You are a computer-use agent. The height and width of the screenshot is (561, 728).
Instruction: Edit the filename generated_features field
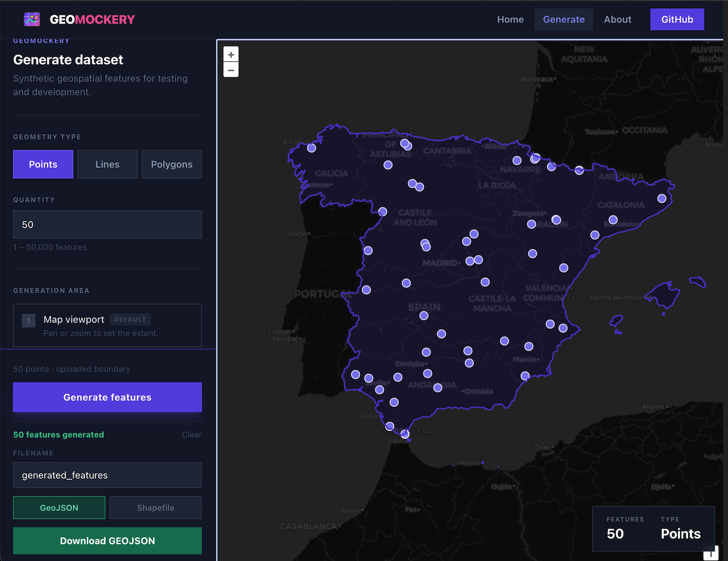[x=107, y=475]
